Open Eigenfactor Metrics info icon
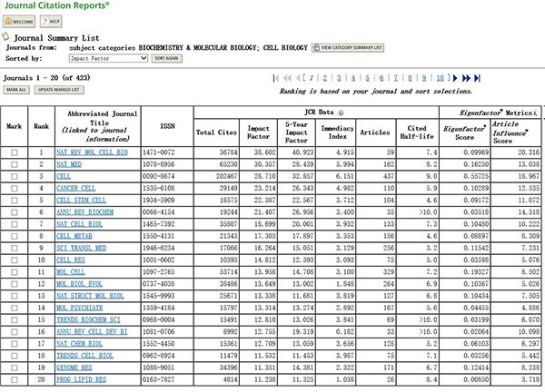This screenshot has width=545, height=392. coord(535,113)
